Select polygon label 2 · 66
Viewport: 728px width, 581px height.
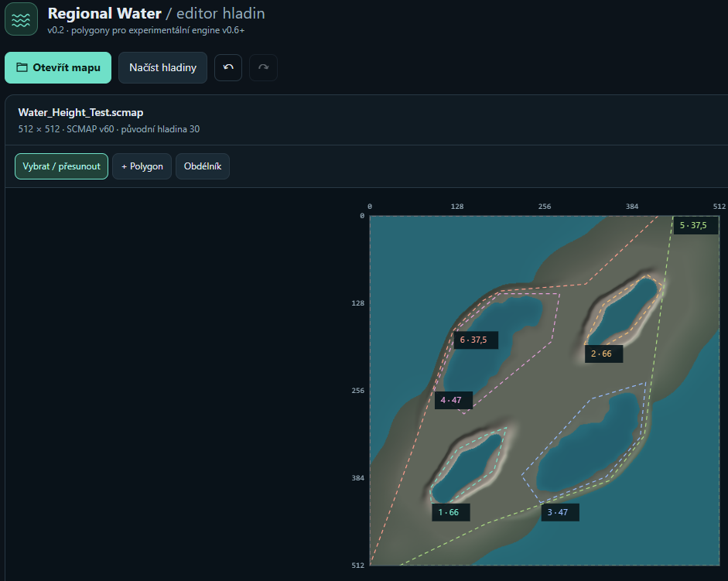(603, 354)
